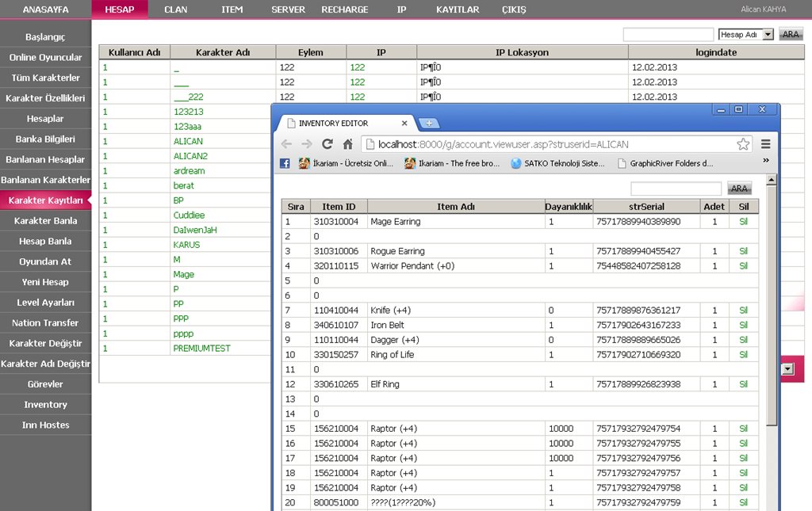Select Karakter Kayıtları sidebar item
Image resolution: width=812 pixels, height=511 pixels.
click(45, 200)
